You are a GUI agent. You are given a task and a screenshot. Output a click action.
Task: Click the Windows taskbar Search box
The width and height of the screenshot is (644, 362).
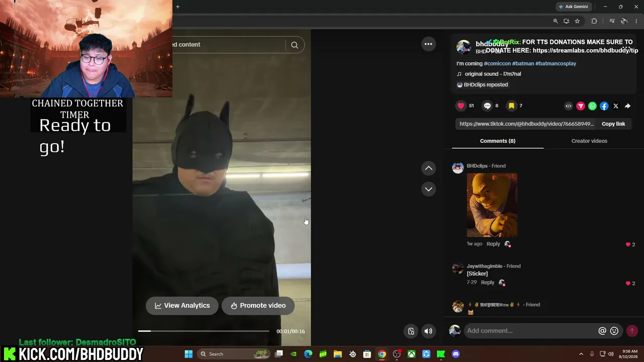tap(235, 354)
